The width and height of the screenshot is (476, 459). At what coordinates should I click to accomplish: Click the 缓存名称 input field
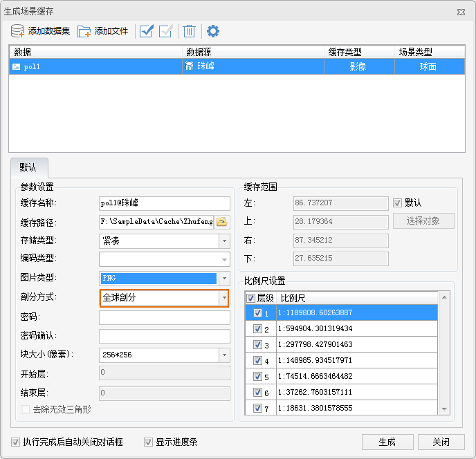pyautogui.click(x=164, y=203)
